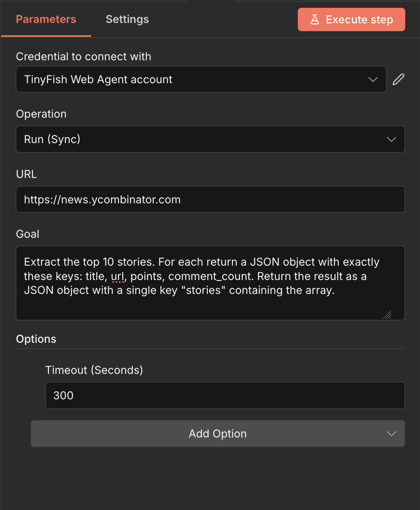This screenshot has height=510, width=420.
Task: Switch to the Settings tab
Action: point(127,19)
